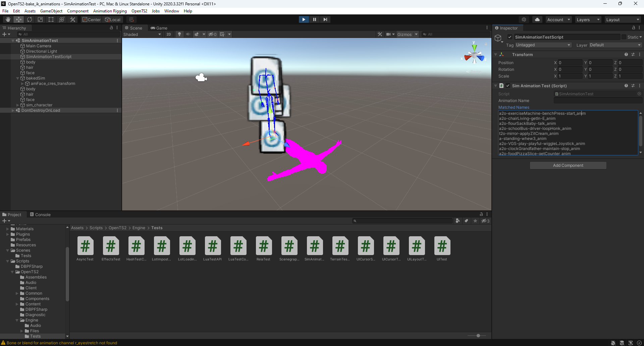Toggle scene view audio on
The width and height of the screenshot is (644, 346).
188,34
